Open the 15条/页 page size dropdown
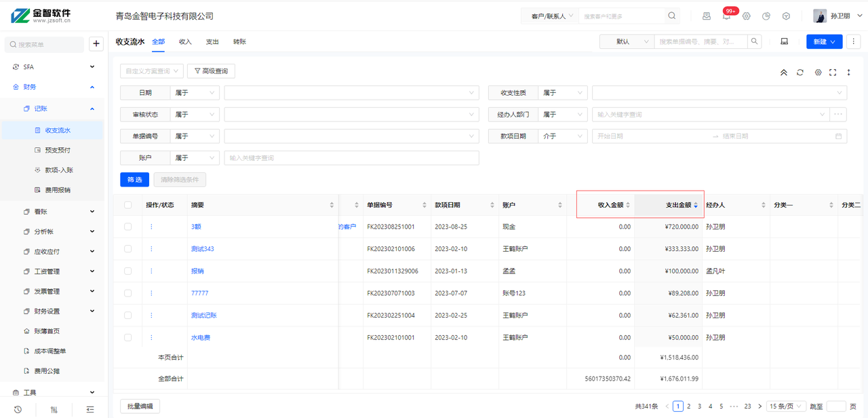This screenshot has height=418, width=868. click(787, 406)
